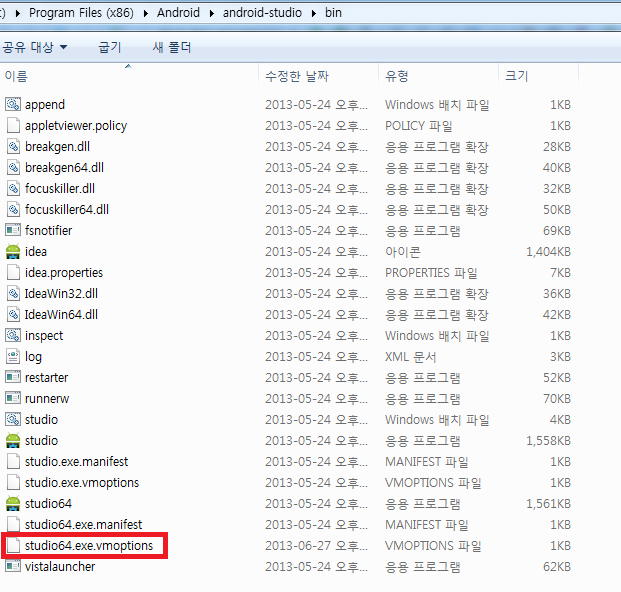Click the IdeaWin64.dll file icon

[13, 314]
